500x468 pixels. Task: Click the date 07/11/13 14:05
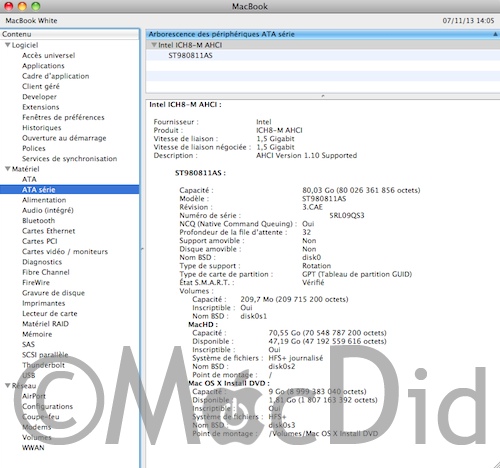(x=468, y=21)
